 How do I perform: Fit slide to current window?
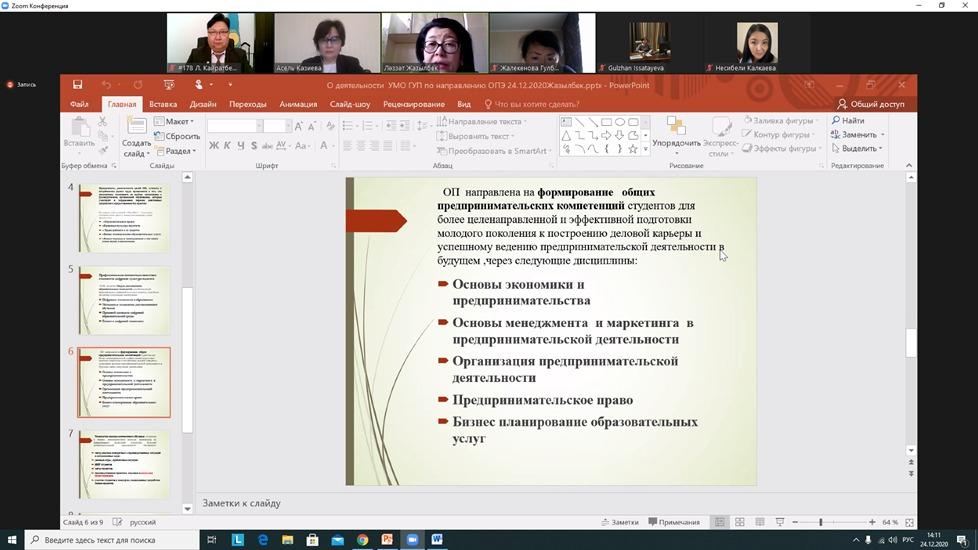[908, 522]
